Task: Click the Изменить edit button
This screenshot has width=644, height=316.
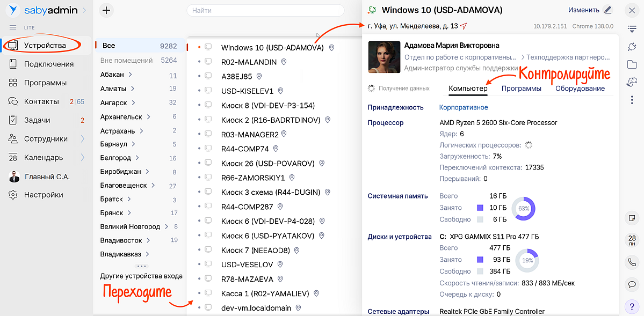Action: click(590, 10)
